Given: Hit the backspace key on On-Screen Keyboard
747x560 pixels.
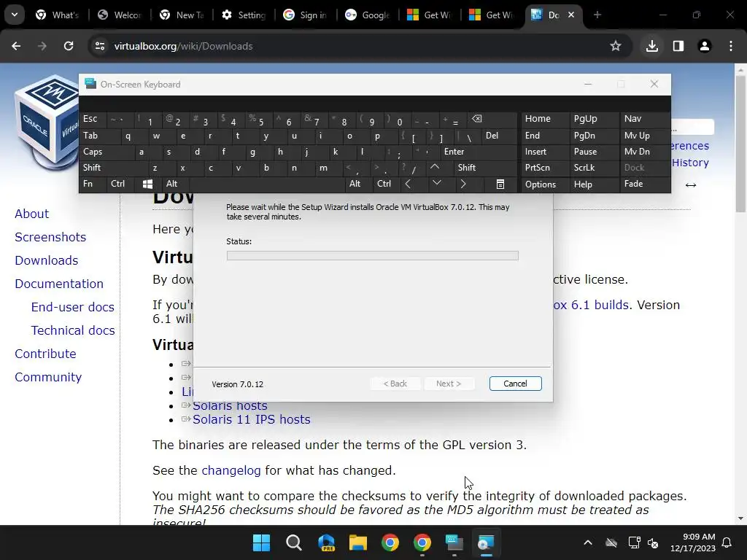Looking at the screenshot, I should 477,119.
